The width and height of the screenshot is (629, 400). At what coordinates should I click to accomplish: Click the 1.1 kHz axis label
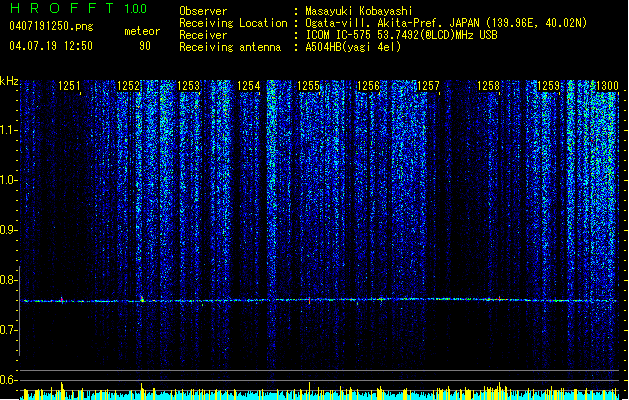(x=9, y=130)
